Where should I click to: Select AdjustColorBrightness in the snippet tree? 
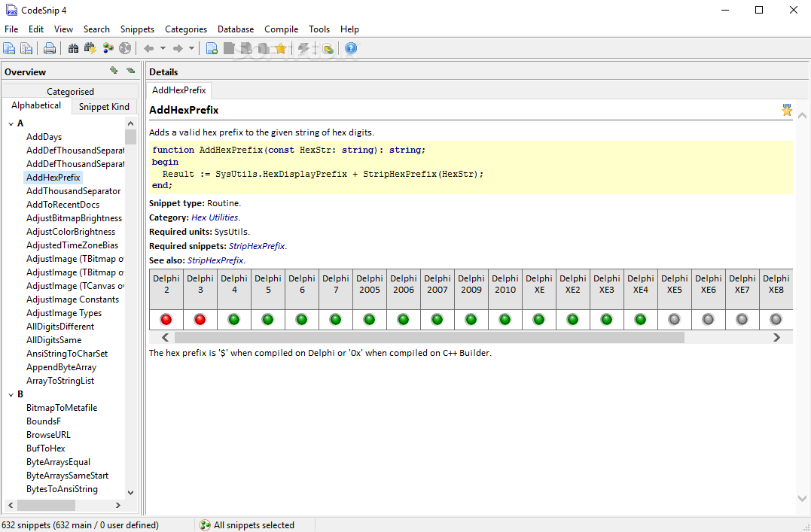[x=71, y=232]
